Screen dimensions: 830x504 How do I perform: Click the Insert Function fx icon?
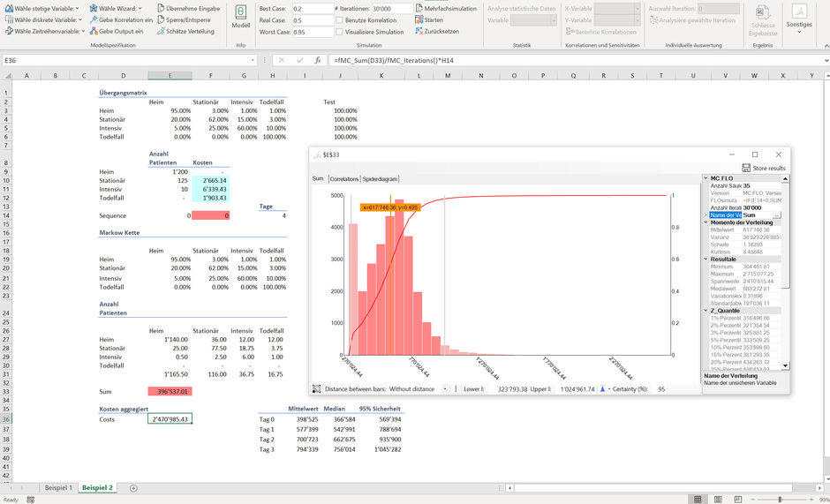click(x=318, y=60)
